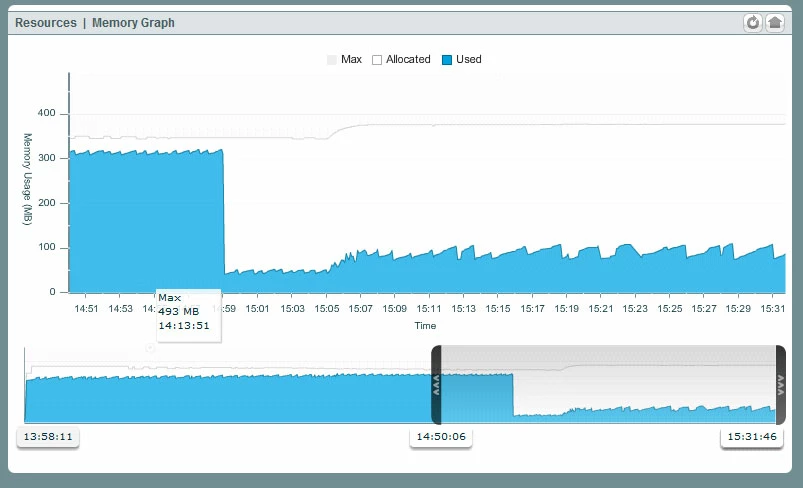Click the Allocated legend color box

pos(377,60)
